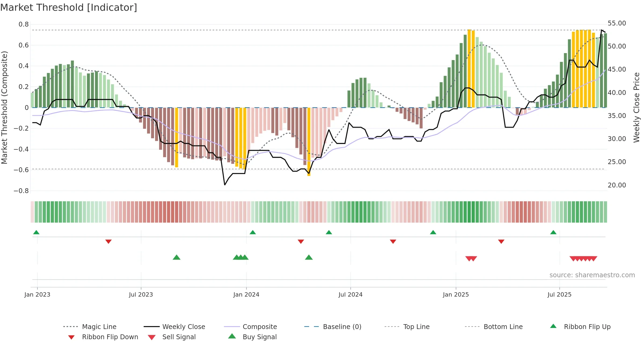Click the Jan 2024 axis label
The image size is (644, 362).
[x=246, y=294]
